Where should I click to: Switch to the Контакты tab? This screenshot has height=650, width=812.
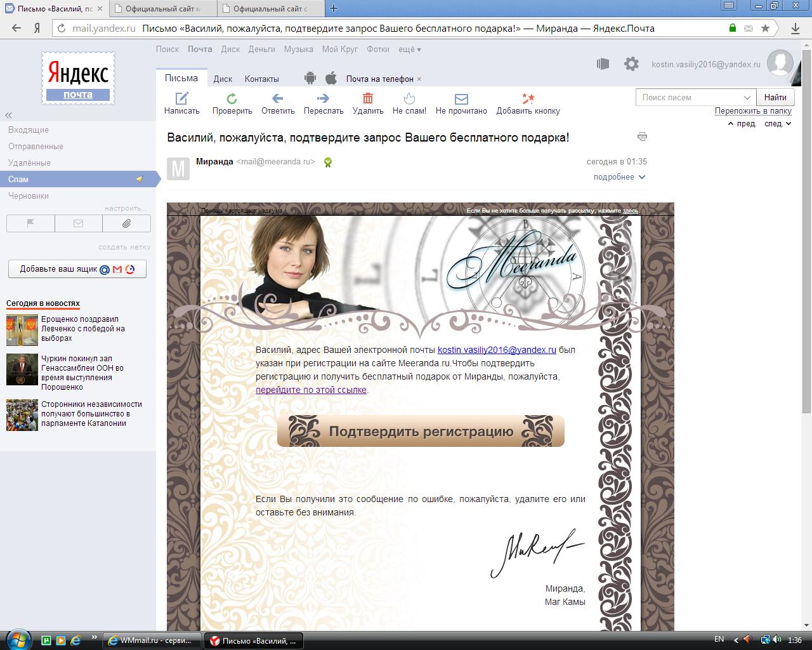point(262,79)
